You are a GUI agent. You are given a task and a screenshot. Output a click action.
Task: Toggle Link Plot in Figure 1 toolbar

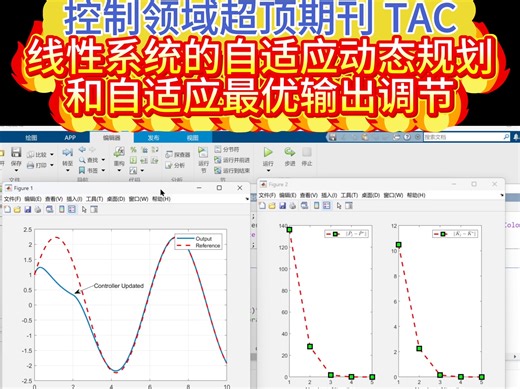pyautogui.click(x=50, y=209)
